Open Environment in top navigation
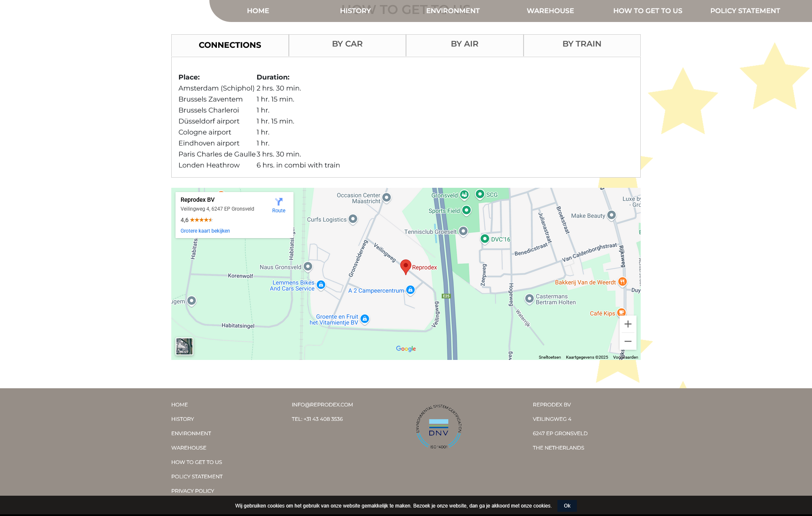The width and height of the screenshot is (812, 516). tap(453, 11)
